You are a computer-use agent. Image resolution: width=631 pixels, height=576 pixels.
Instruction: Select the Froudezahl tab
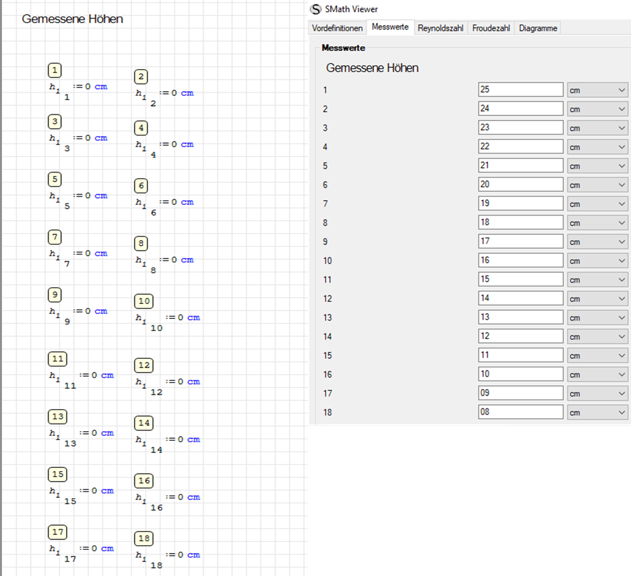tap(490, 28)
